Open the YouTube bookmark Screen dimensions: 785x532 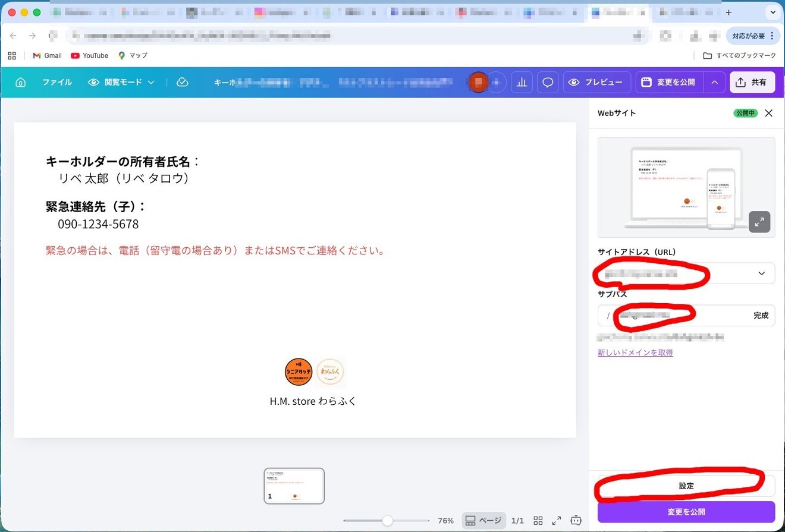click(89, 55)
